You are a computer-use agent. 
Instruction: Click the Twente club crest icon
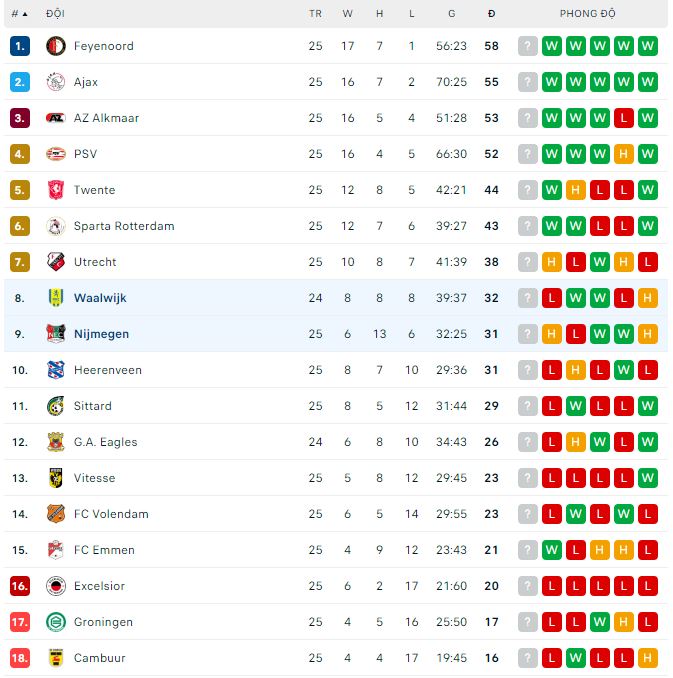[x=56, y=190]
